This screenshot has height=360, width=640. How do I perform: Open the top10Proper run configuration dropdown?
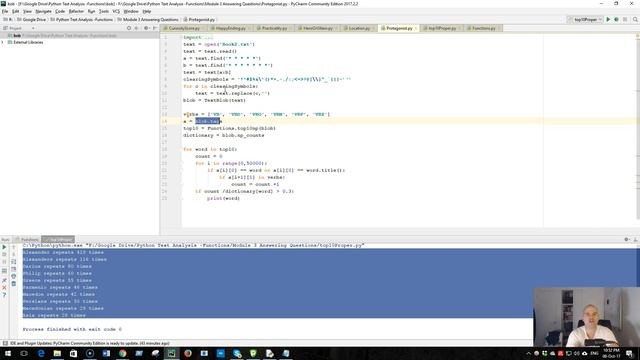pos(585,20)
